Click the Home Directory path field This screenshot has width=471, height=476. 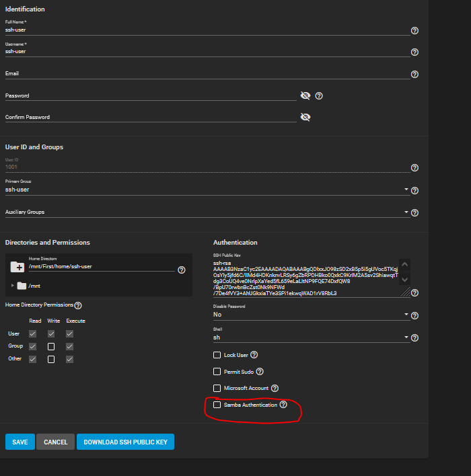102,266
